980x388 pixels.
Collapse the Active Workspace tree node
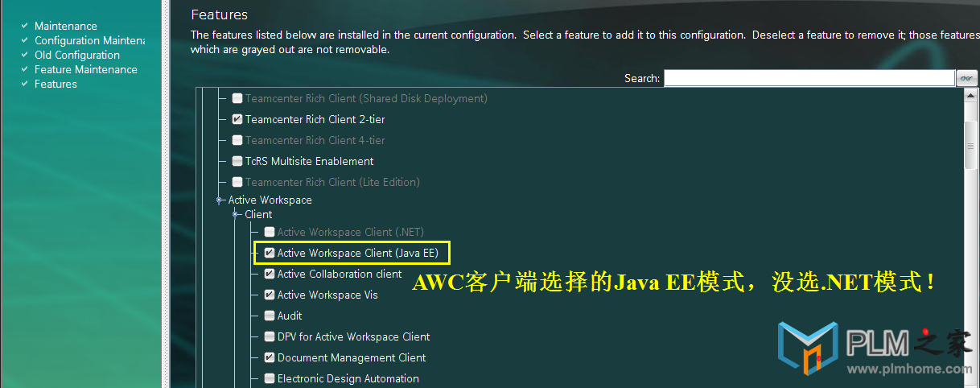(x=220, y=200)
